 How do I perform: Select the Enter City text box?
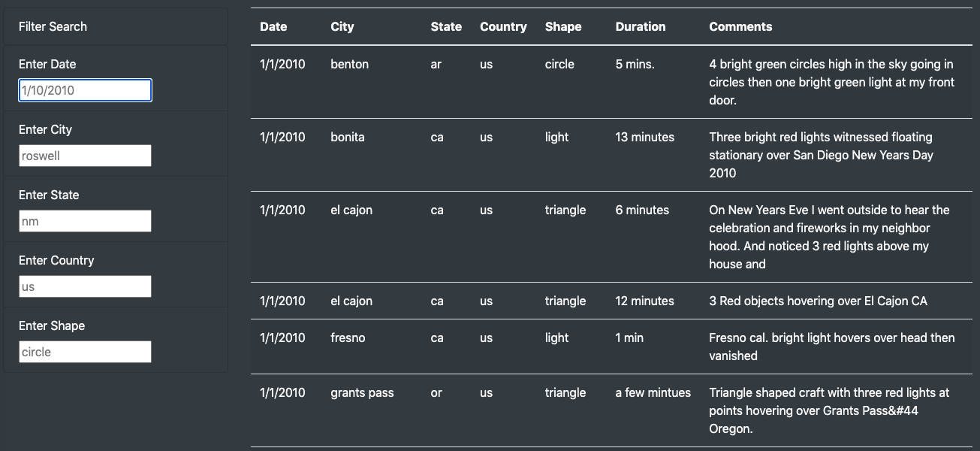point(84,156)
